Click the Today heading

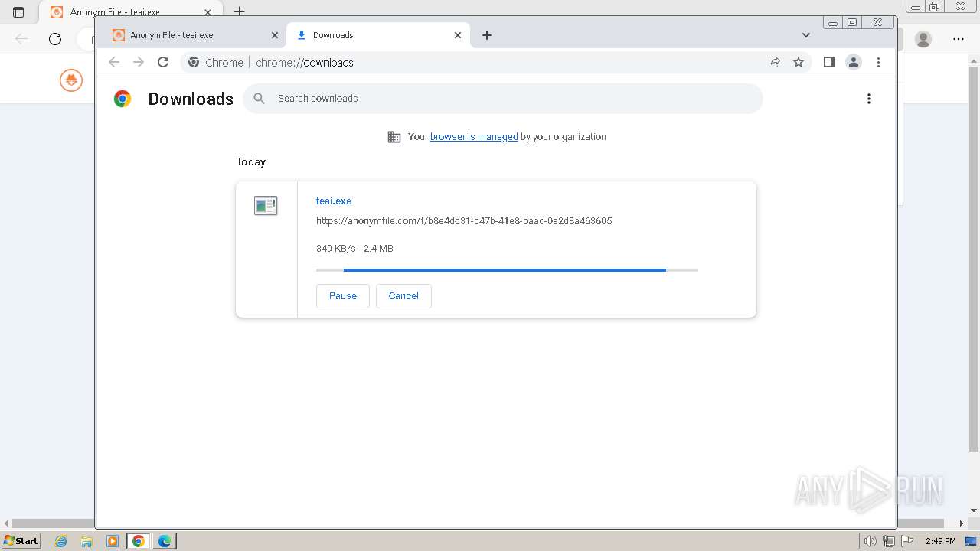[x=250, y=162]
